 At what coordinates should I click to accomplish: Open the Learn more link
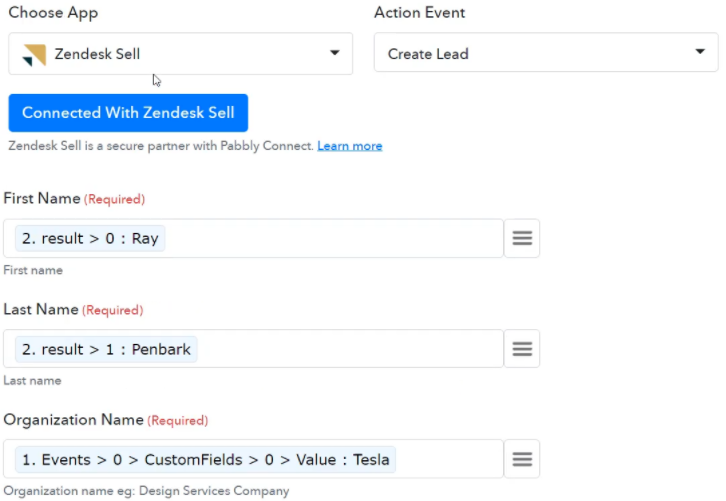pyautogui.click(x=350, y=146)
